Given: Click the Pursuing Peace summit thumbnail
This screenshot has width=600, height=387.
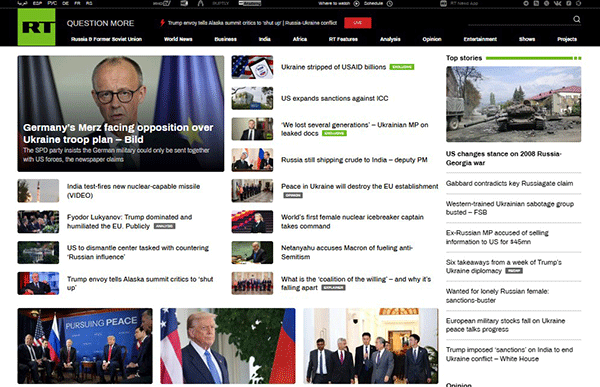Looking at the screenshot, I should 85,346.
